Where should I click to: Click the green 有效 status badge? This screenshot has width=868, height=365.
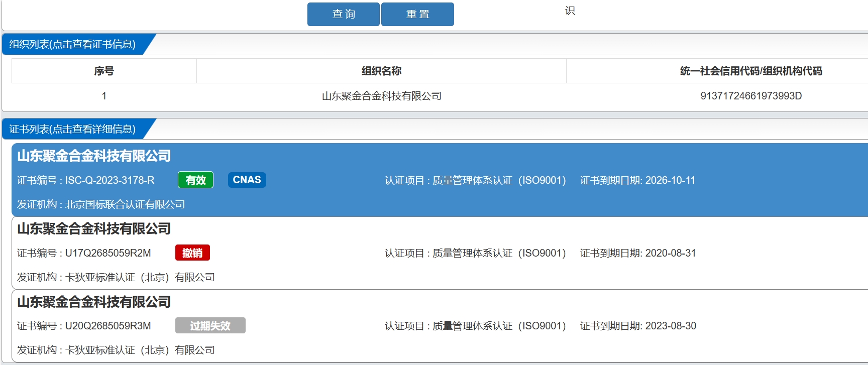[195, 180]
